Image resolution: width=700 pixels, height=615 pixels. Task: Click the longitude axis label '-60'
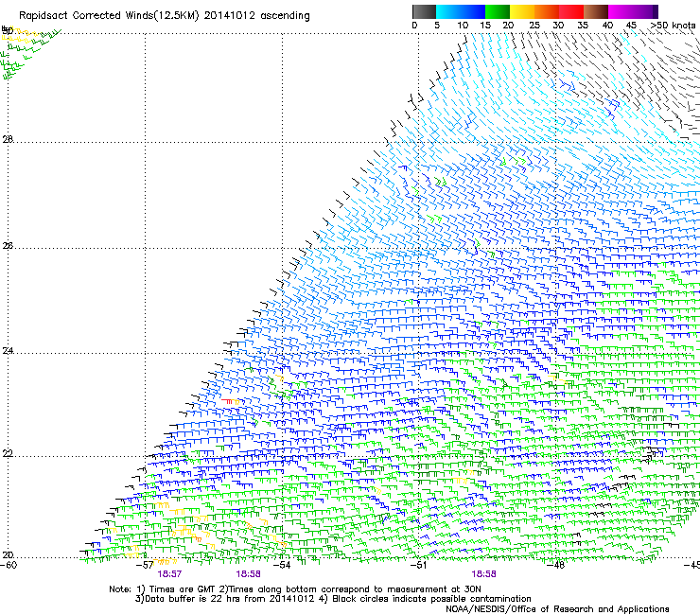(9, 565)
